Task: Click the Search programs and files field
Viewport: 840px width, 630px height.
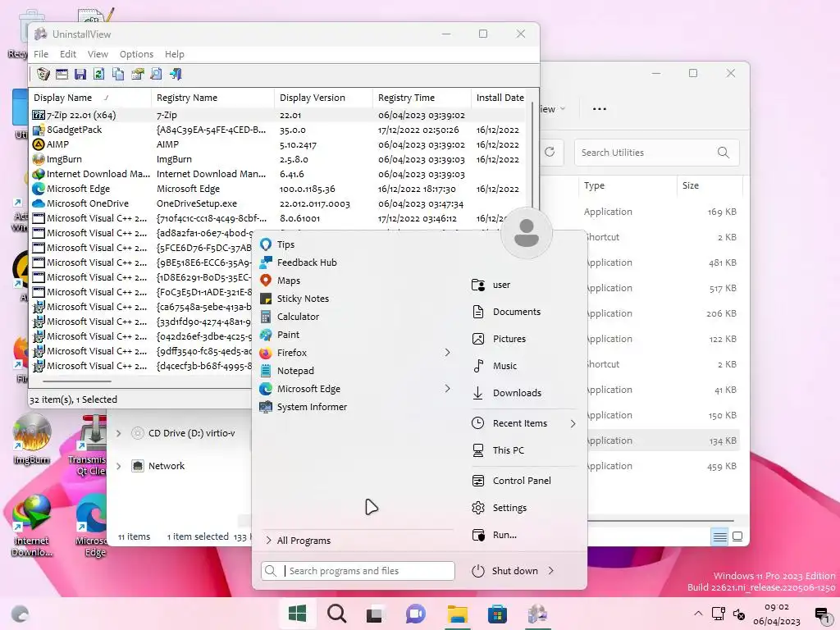Action: (358, 571)
